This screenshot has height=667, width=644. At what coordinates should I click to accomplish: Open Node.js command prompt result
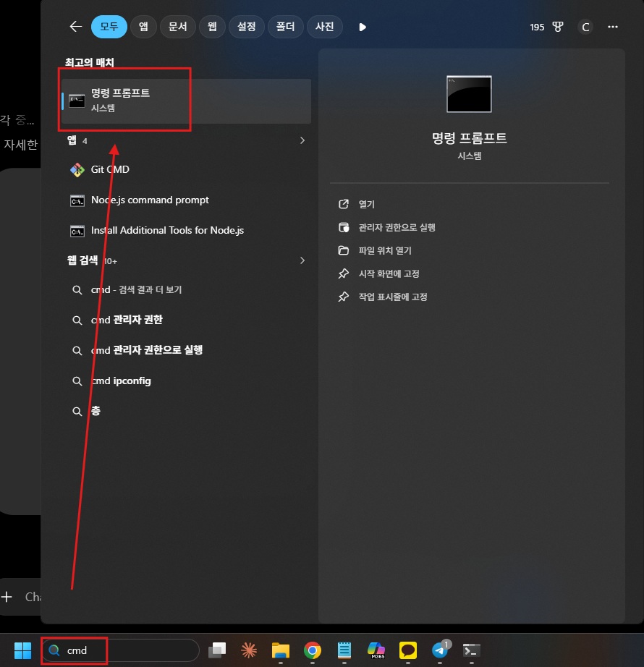[186, 200]
